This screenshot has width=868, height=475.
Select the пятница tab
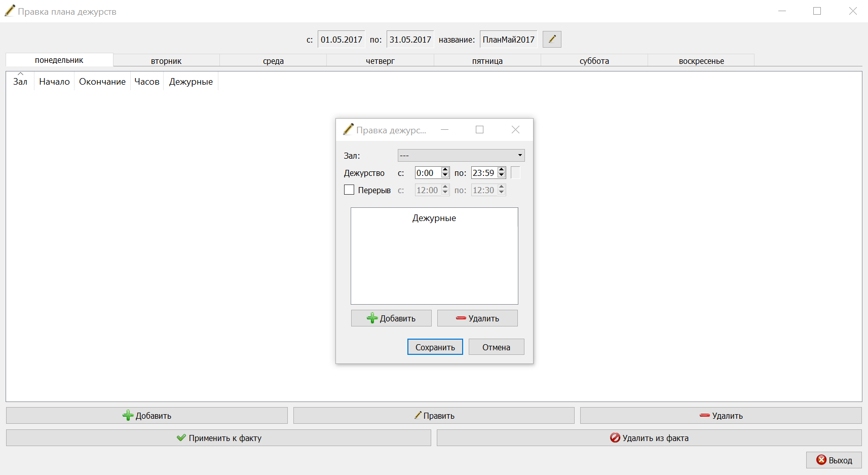click(487, 61)
